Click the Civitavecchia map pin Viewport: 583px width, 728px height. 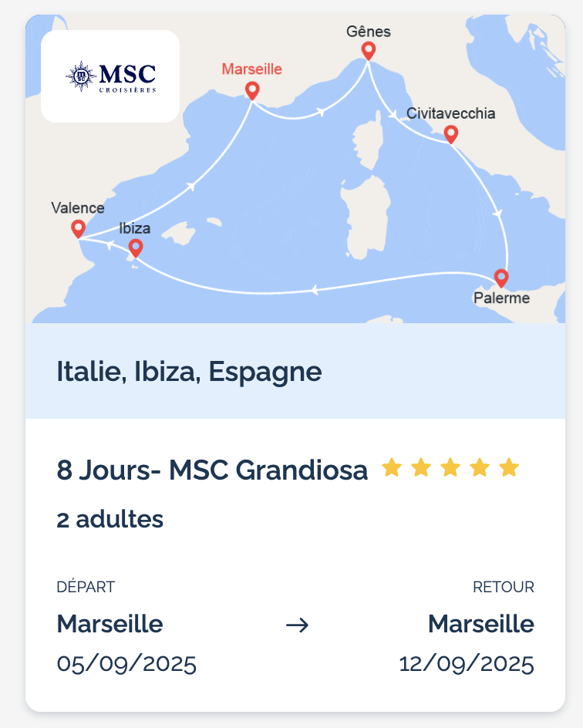click(450, 134)
